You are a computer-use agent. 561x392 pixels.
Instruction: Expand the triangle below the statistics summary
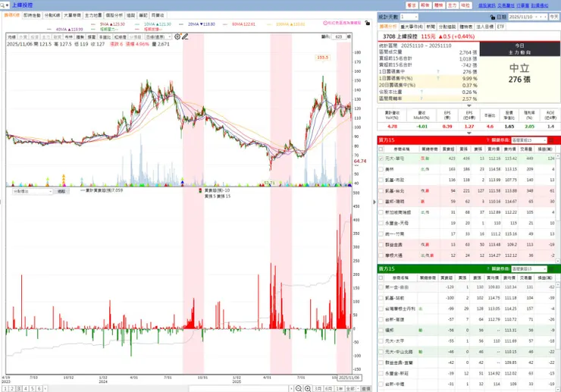pyautogui.click(x=469, y=105)
